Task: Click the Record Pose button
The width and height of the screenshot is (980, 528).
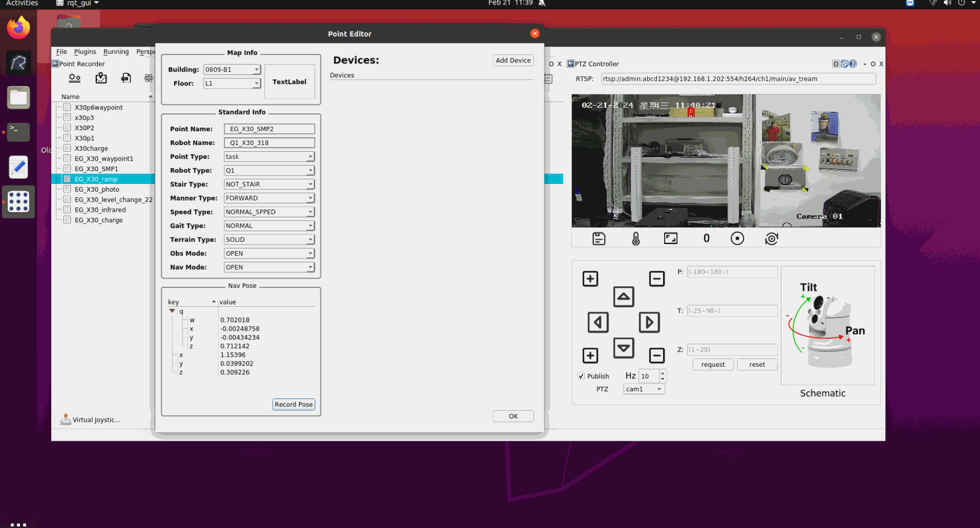Action: [293, 405]
